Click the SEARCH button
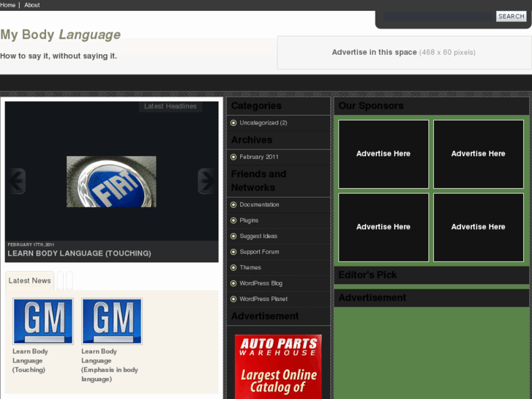This screenshot has height=399, width=532. point(512,16)
